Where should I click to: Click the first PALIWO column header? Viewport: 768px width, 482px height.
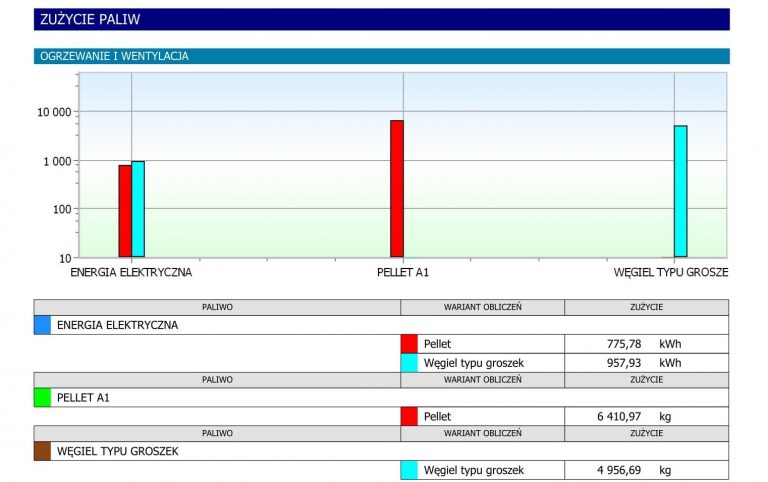[217, 307]
